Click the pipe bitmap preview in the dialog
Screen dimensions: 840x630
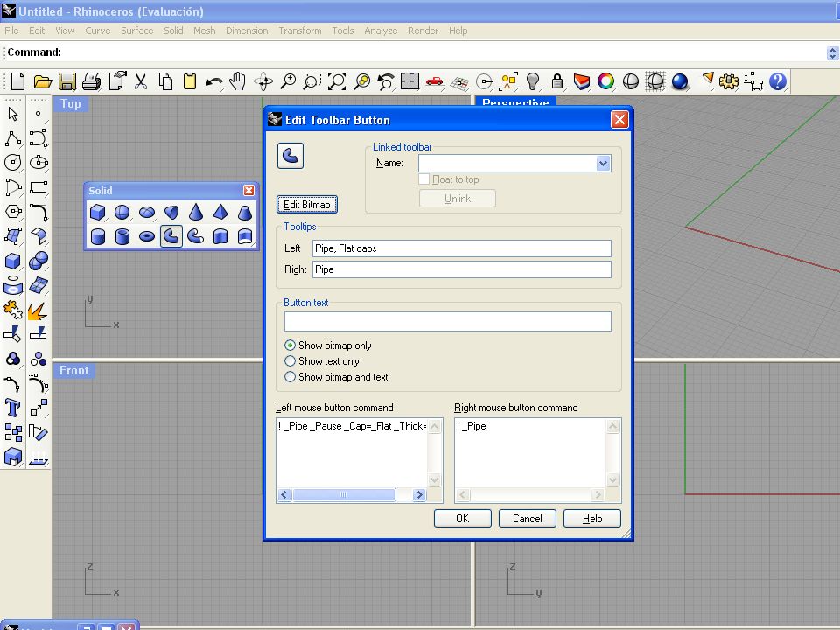coord(290,156)
